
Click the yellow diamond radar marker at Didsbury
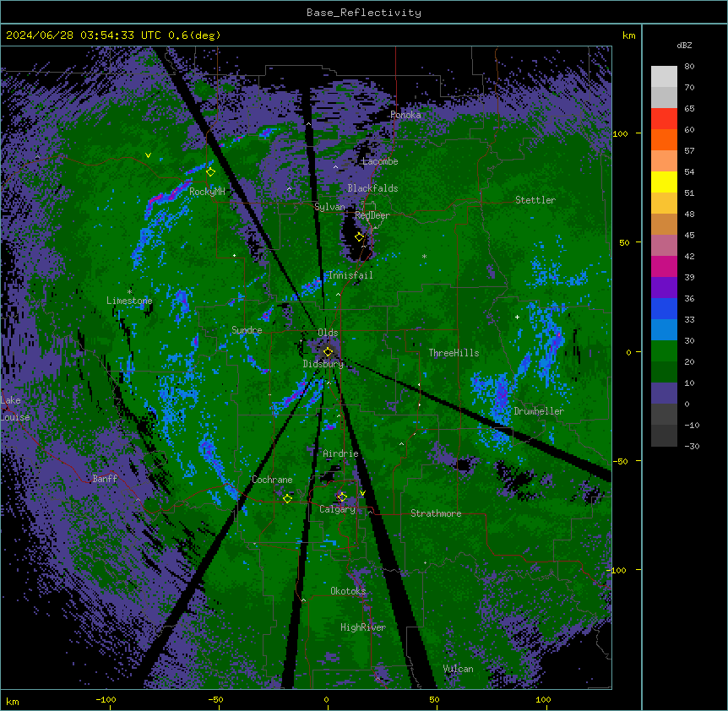pyautogui.click(x=328, y=352)
